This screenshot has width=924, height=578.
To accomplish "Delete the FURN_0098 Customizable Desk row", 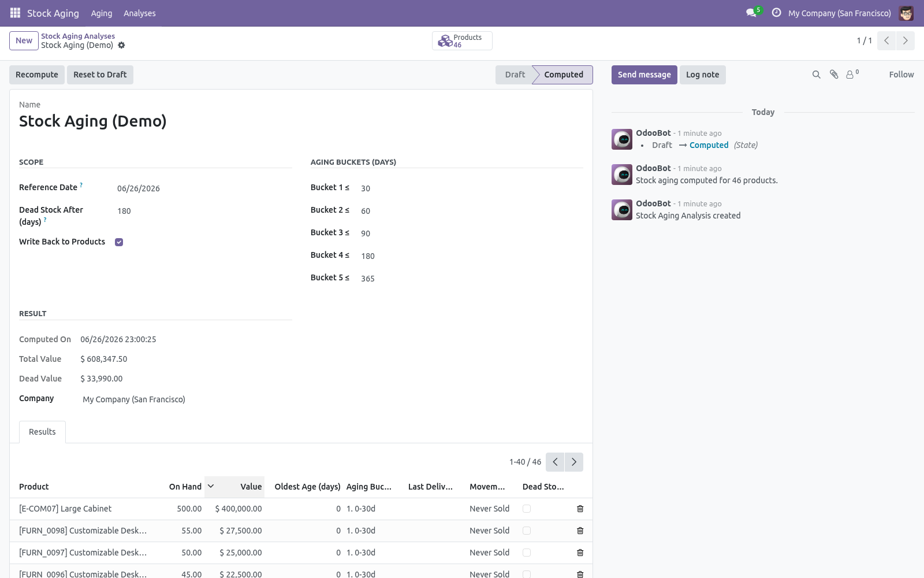I will coord(580,531).
